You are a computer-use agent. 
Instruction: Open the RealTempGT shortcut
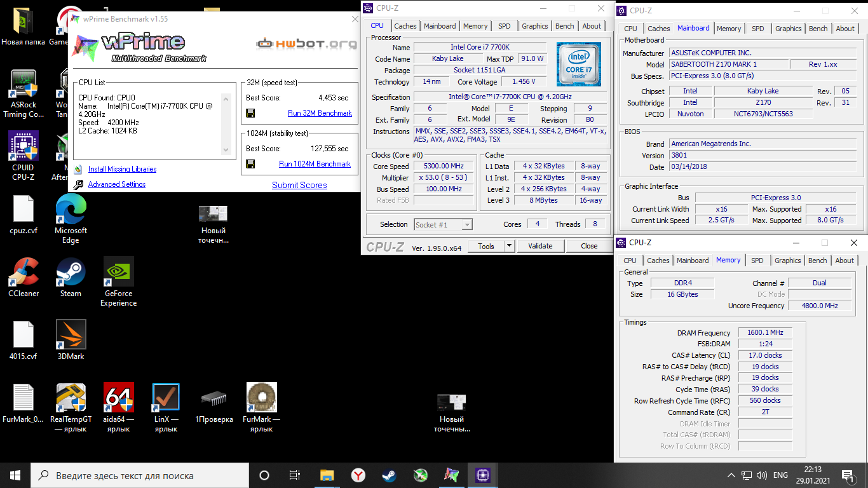71,408
